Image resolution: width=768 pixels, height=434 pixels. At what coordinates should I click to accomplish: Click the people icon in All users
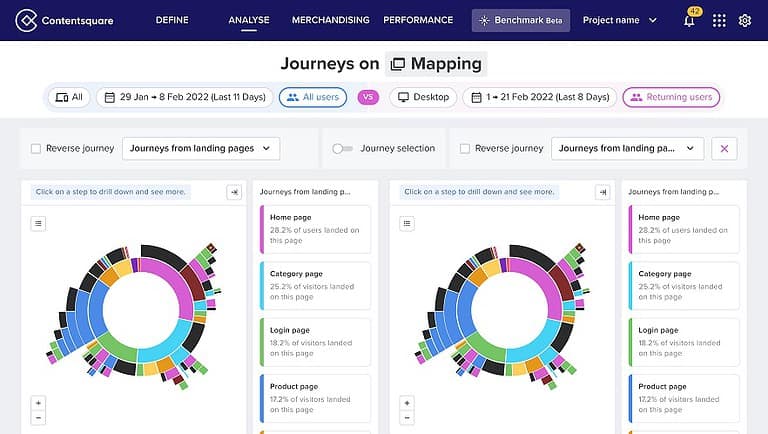click(293, 97)
